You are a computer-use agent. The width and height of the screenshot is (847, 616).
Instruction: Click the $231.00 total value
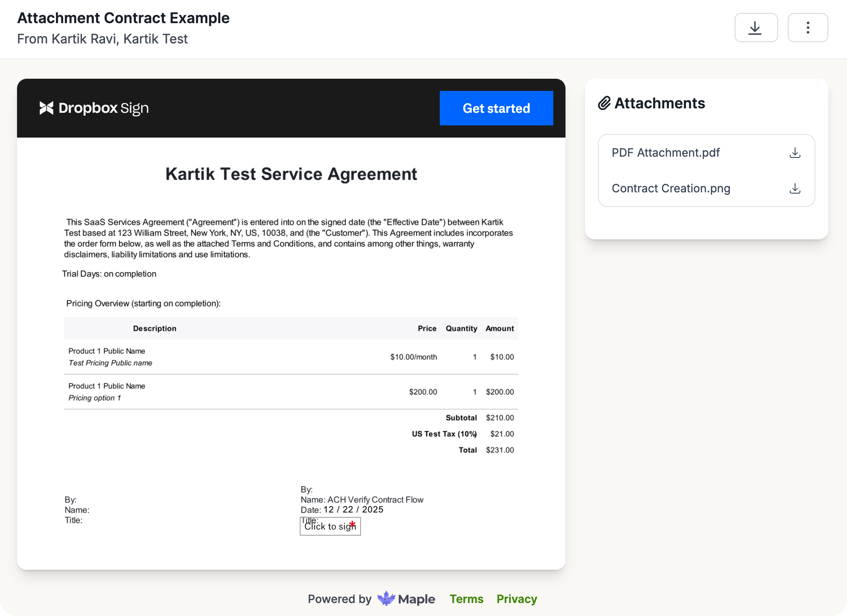pyautogui.click(x=500, y=450)
